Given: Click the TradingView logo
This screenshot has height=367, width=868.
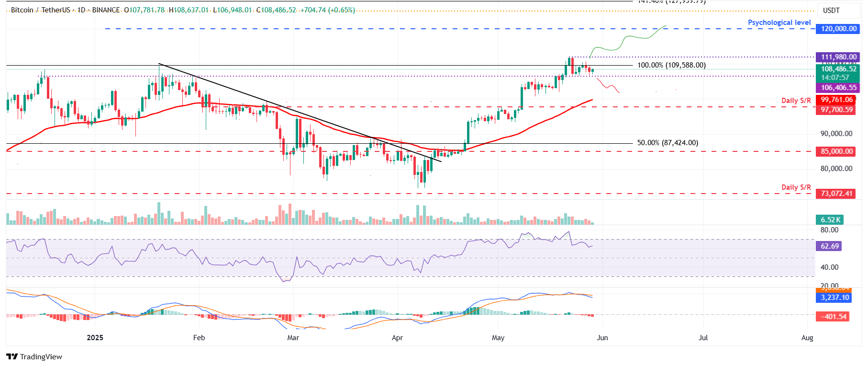Looking at the screenshot, I should point(34,356).
